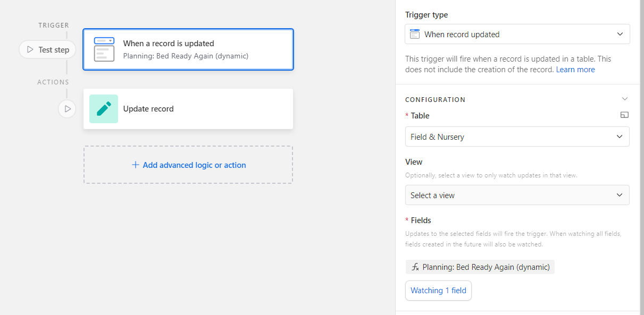Select the Update record action card

click(188, 109)
